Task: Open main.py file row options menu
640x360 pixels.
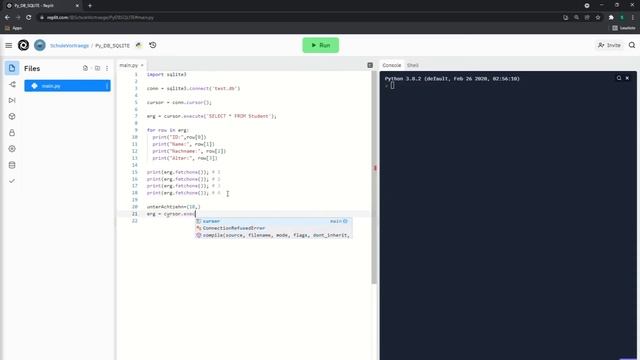Action: [x=107, y=86]
